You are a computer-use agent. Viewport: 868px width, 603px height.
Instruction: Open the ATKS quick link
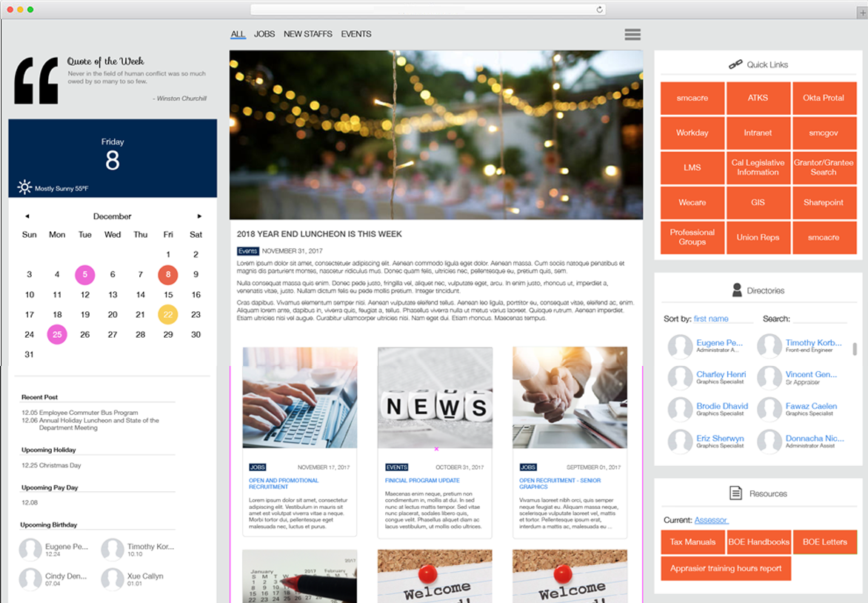pos(758,98)
